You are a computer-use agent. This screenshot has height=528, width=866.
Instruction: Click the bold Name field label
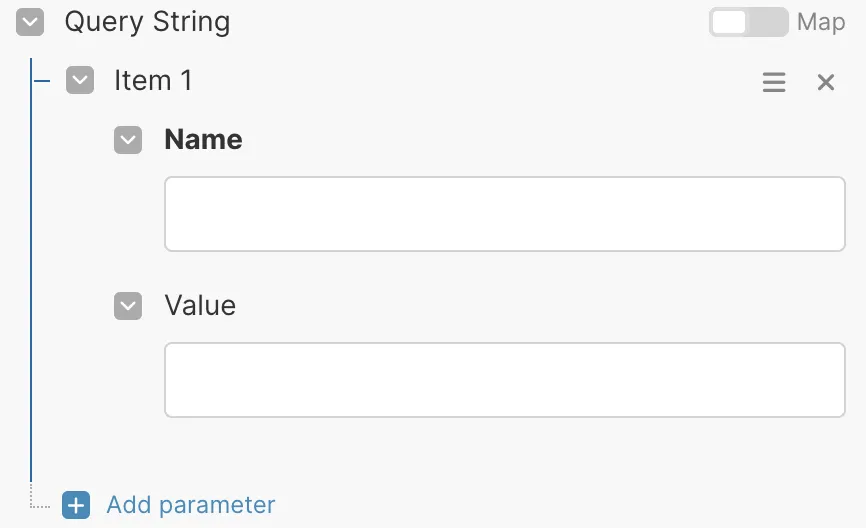203,140
